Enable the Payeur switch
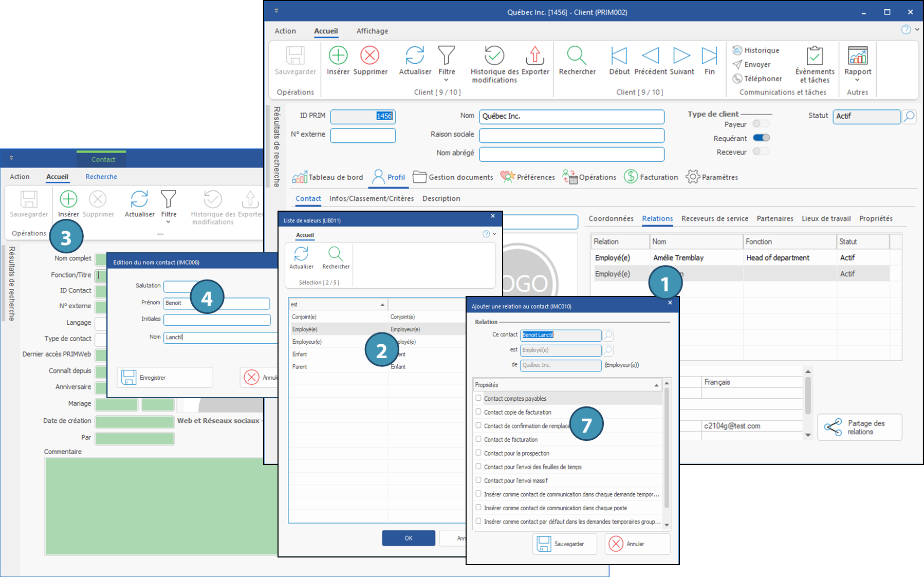 tap(761, 124)
